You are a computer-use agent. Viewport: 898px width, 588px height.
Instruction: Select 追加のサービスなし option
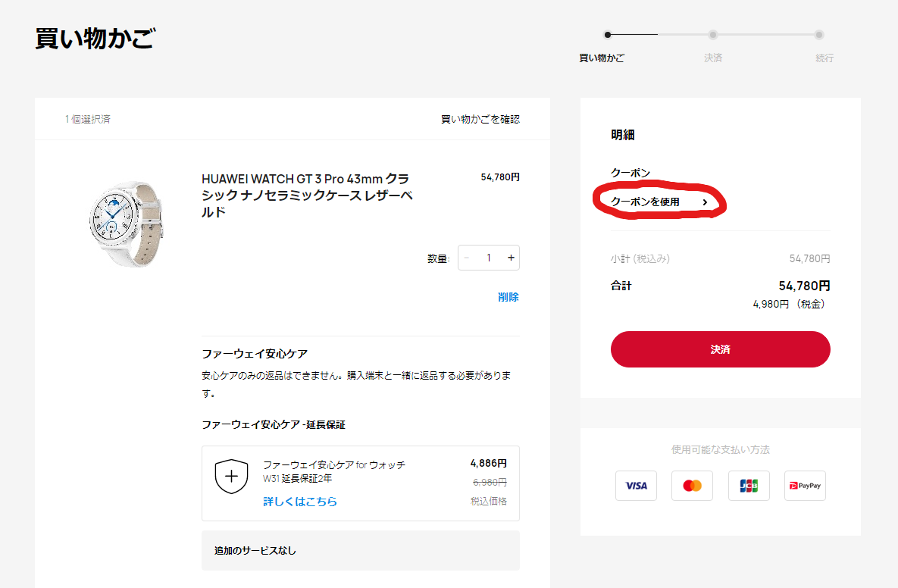click(x=361, y=550)
